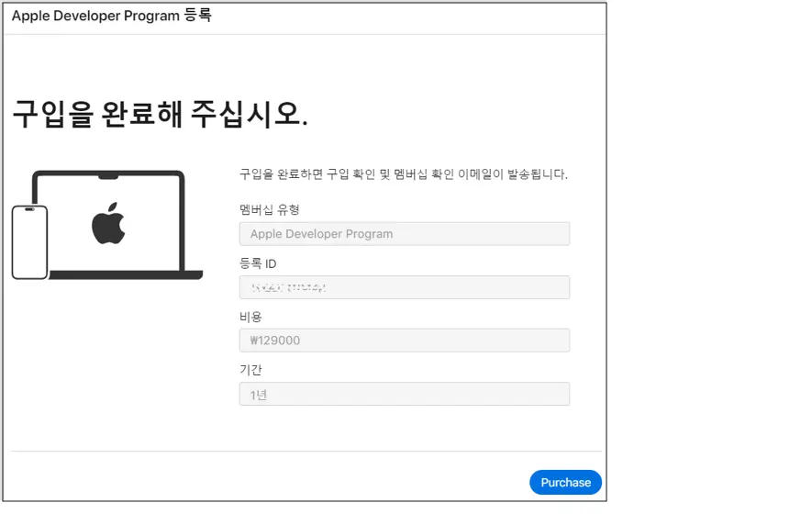Click the camera notch on the MacBook illustration
812x514 pixels.
pyautogui.click(x=108, y=176)
